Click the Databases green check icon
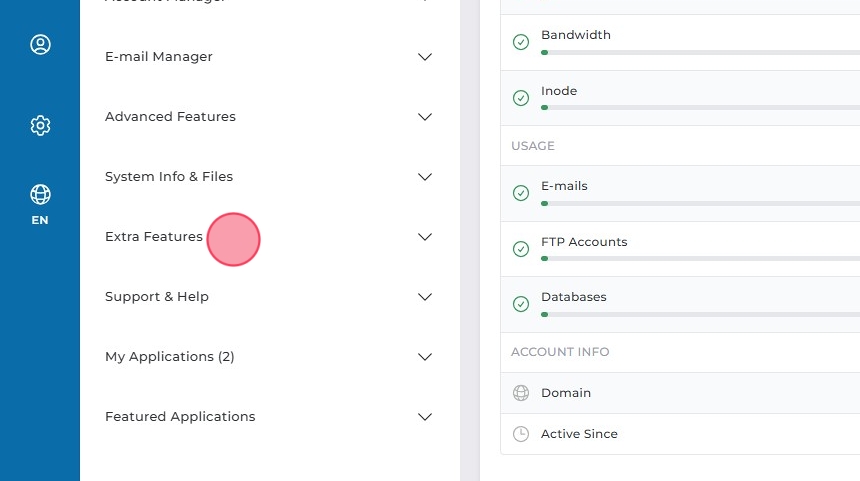The width and height of the screenshot is (860, 481). pyautogui.click(x=521, y=304)
